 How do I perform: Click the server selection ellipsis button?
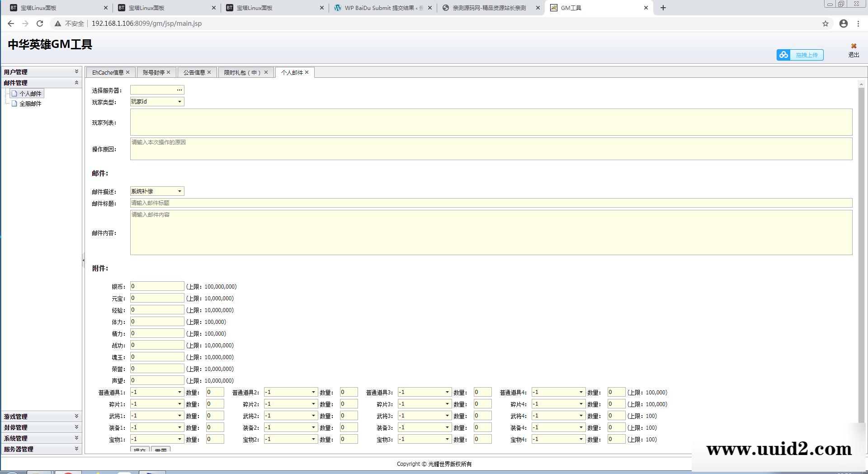pyautogui.click(x=179, y=90)
